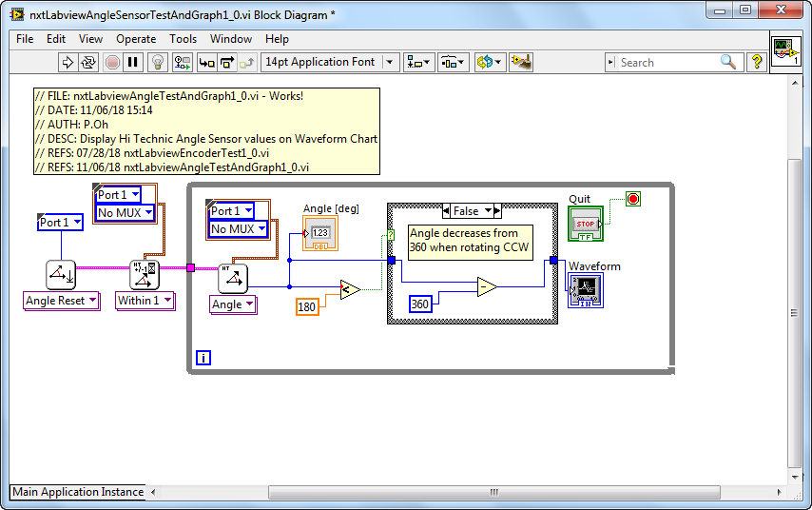This screenshot has width=812, height=510.
Task: Open the Window menu
Action: tap(231, 39)
